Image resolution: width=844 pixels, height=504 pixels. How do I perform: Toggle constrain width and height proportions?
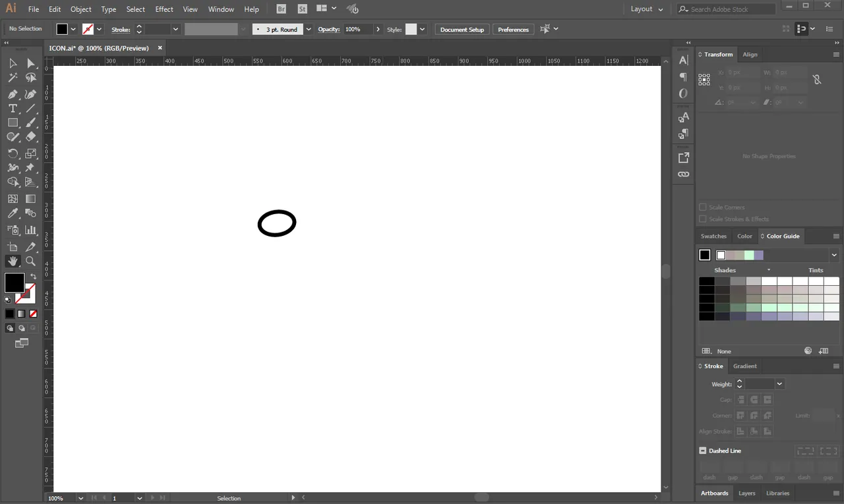click(x=816, y=80)
